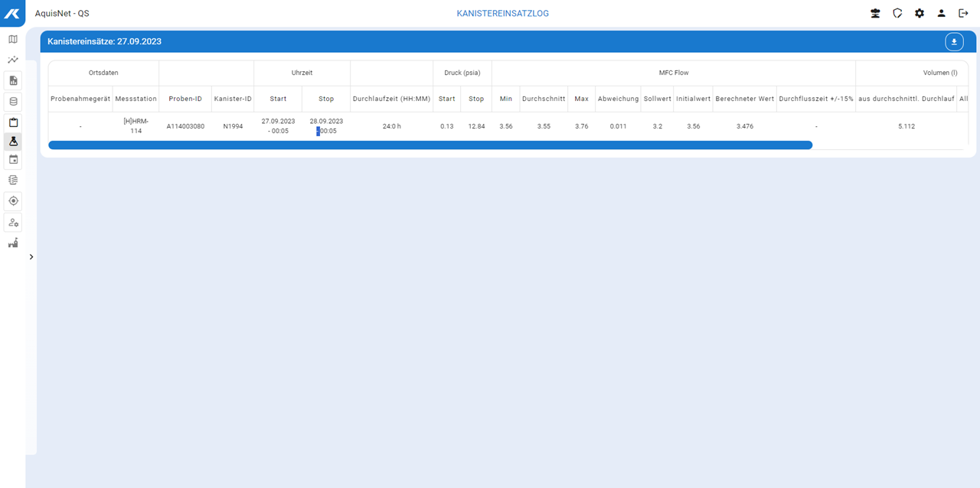980x488 pixels.
Task: Click the AquisNet logo
Action: [x=12, y=13]
